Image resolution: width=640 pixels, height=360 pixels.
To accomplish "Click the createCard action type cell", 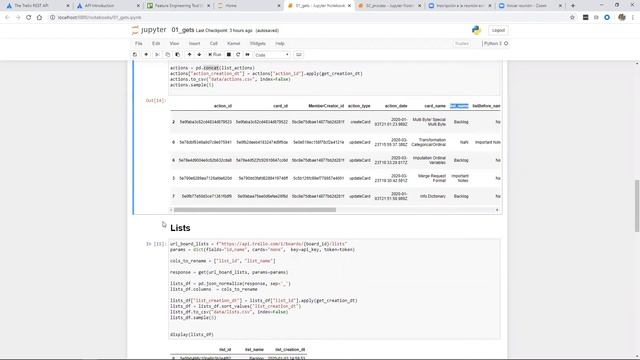I will [x=360, y=122].
